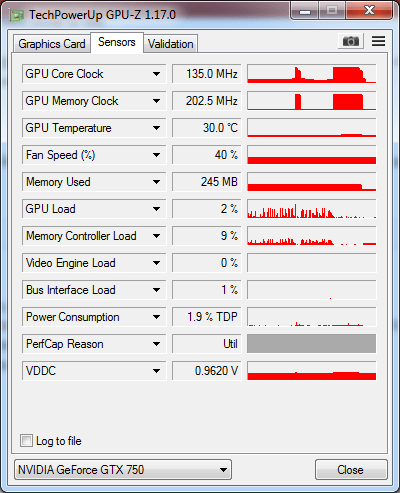Click the GPU Load history graph

[x=312, y=209]
